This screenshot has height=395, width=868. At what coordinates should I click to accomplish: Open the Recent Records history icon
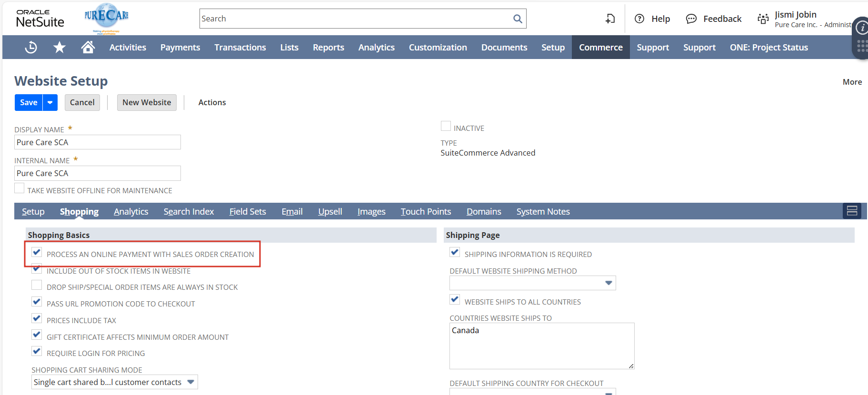pyautogui.click(x=31, y=47)
